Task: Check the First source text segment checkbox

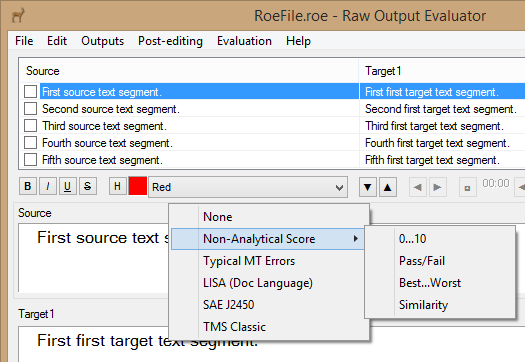Action: coord(30,91)
